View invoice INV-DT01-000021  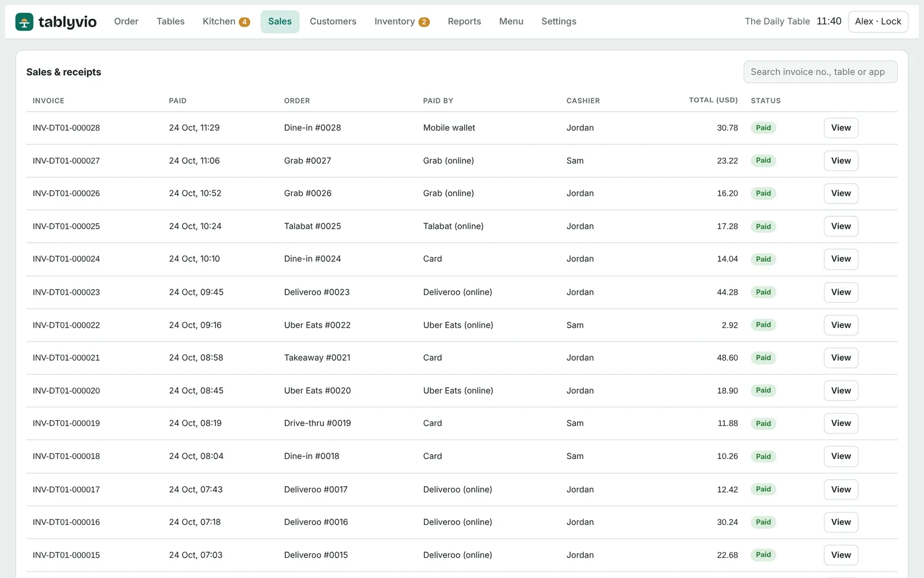(x=841, y=358)
